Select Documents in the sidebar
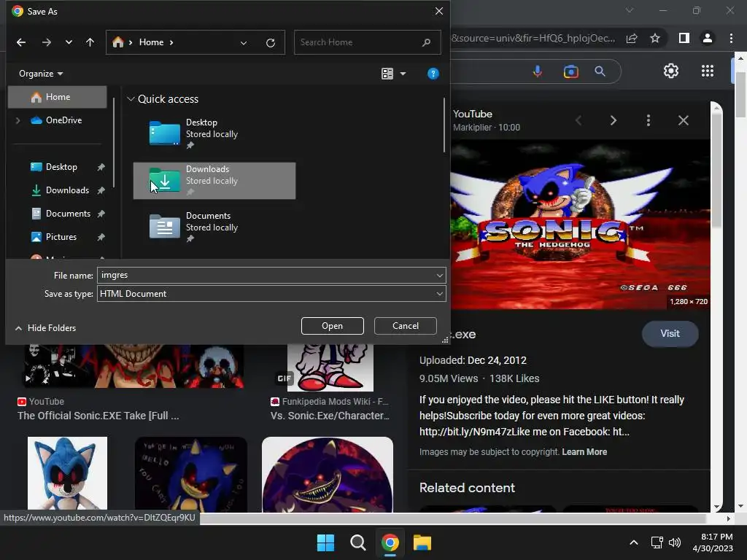The width and height of the screenshot is (747, 560). point(68,214)
